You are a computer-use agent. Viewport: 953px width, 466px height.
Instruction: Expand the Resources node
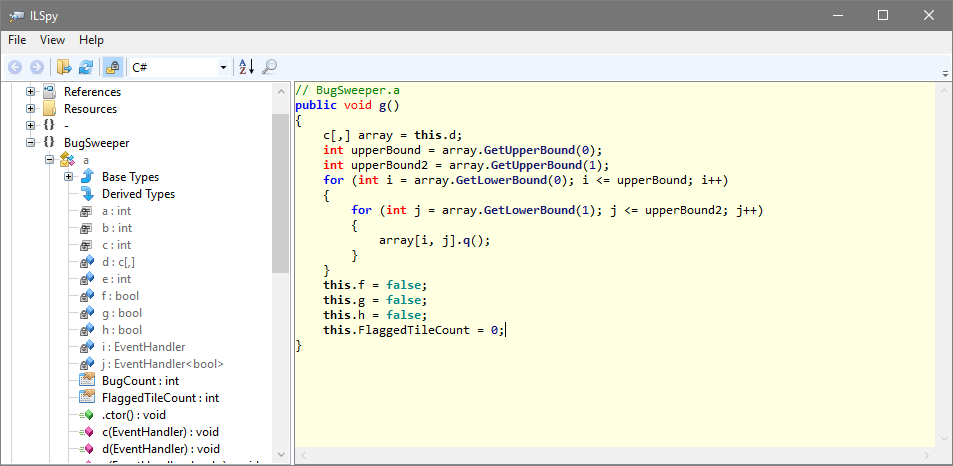[30, 109]
